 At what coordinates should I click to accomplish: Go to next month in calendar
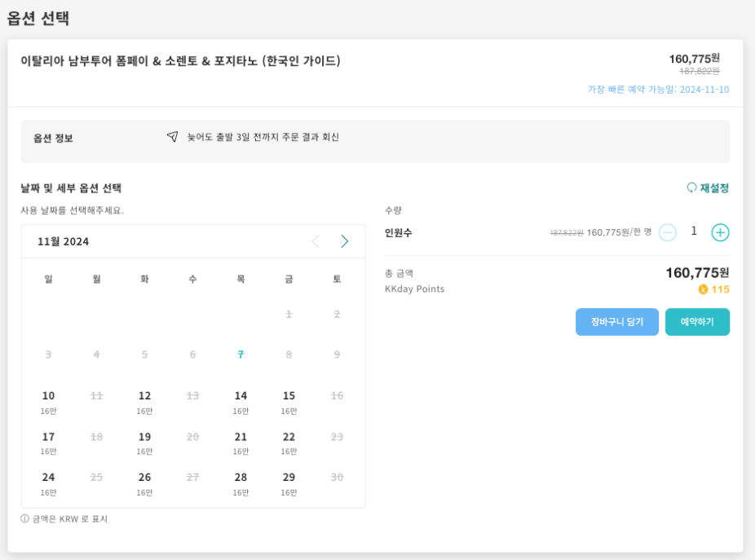tap(344, 241)
